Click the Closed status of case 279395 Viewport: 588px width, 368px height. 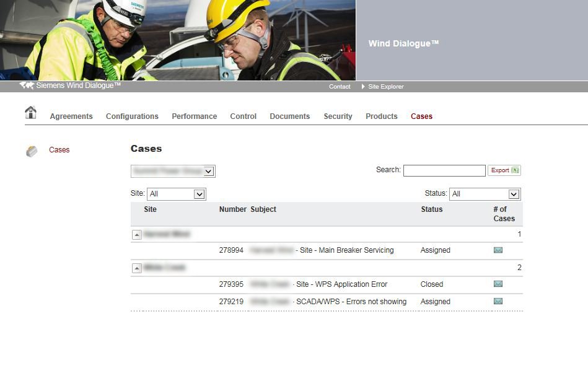click(x=432, y=284)
